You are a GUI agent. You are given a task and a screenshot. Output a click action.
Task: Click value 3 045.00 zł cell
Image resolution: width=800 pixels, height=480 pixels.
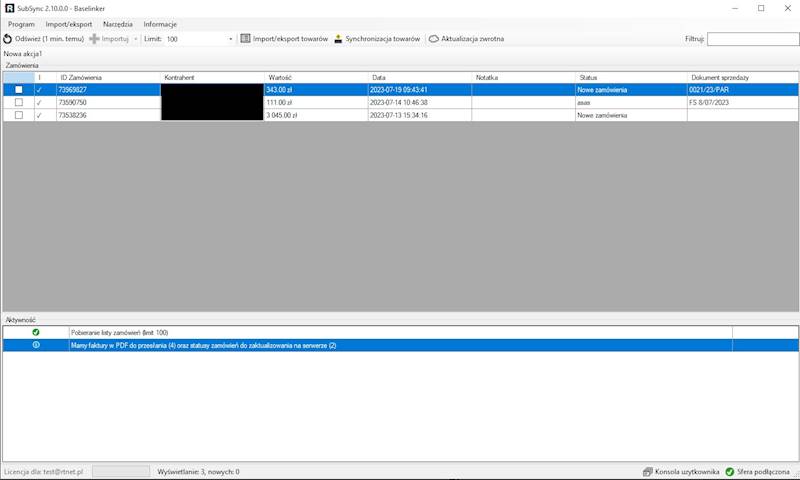pyautogui.click(x=316, y=115)
